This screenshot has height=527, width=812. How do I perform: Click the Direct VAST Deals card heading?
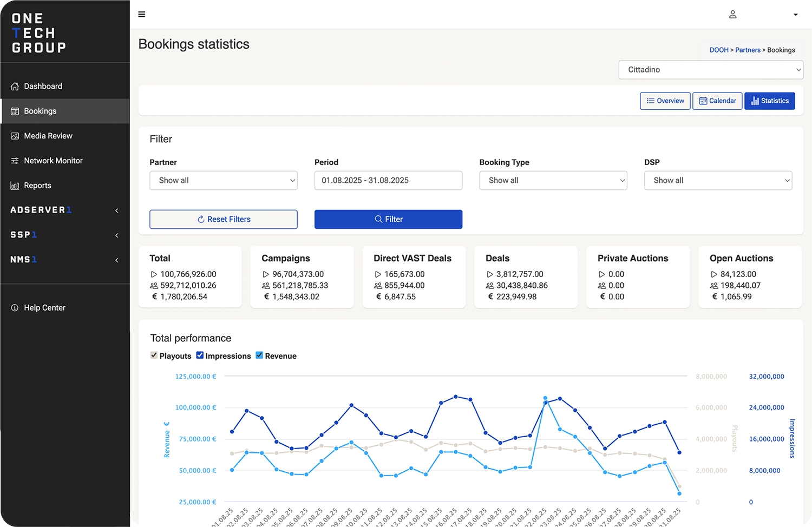coord(412,259)
